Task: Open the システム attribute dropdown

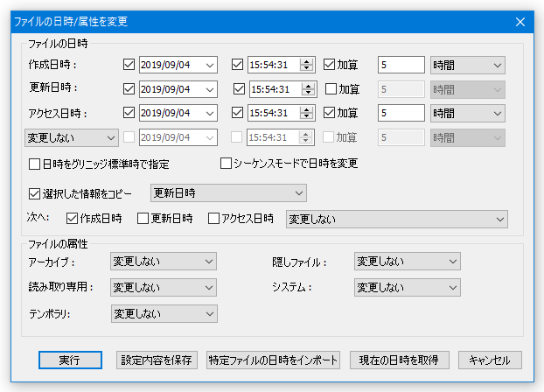Action: [408, 288]
